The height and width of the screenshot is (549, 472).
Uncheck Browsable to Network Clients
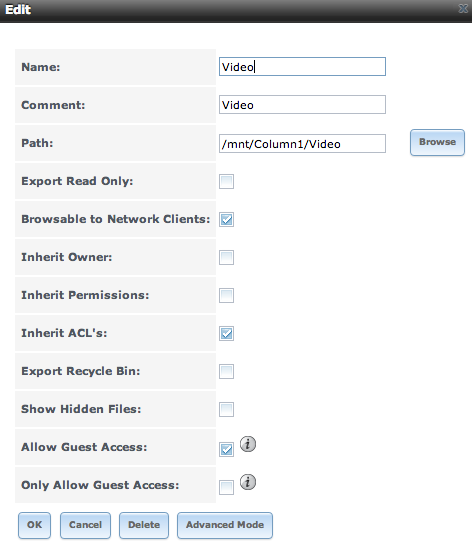coord(227,220)
